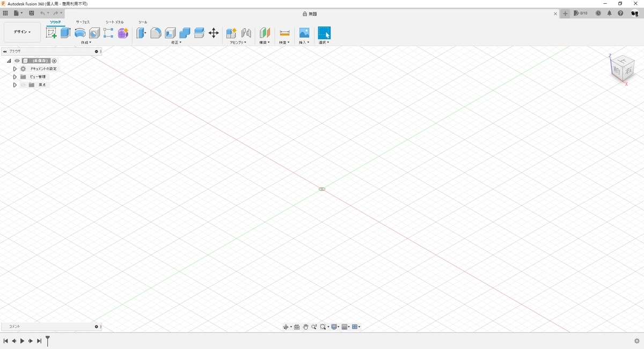Select the ドキュメントの設定 item
644x349 pixels.
[43, 69]
